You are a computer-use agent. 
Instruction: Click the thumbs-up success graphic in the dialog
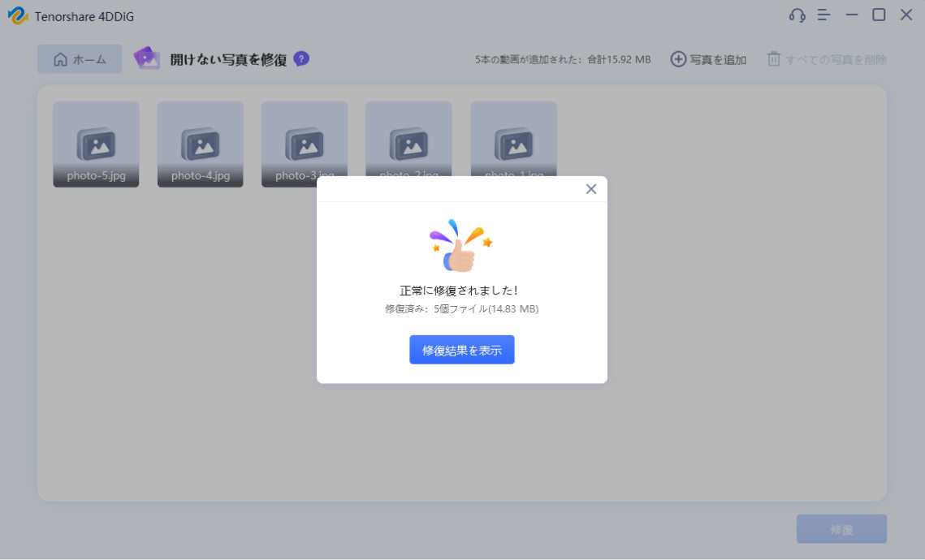[x=461, y=243]
